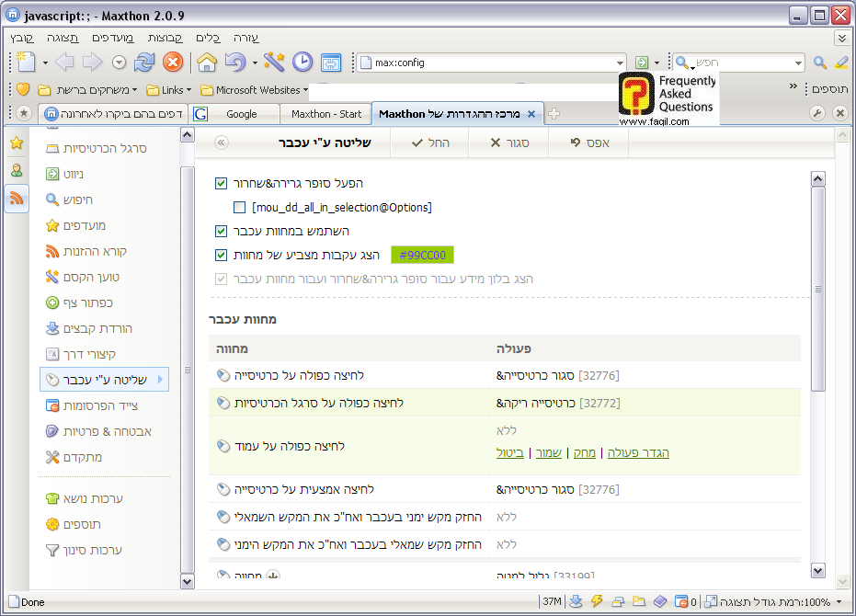Screen dimensions: 856x616
Task: Click the search magnifier button
Action: pos(820,63)
